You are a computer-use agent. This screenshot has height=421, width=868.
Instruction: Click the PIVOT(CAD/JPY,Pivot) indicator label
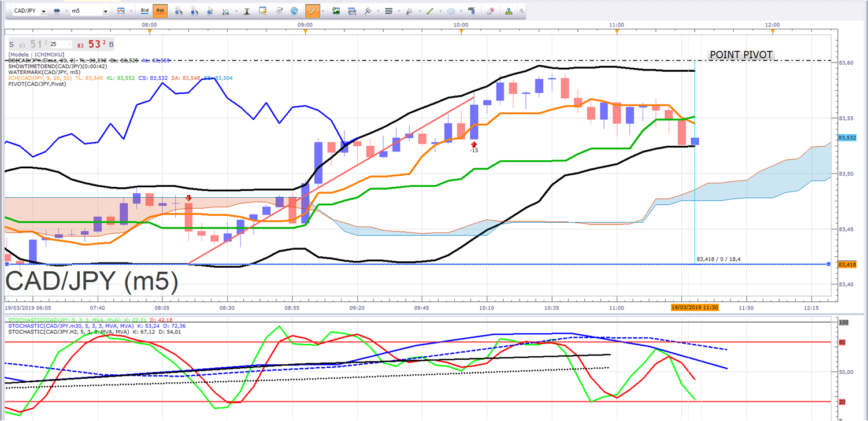(37, 84)
